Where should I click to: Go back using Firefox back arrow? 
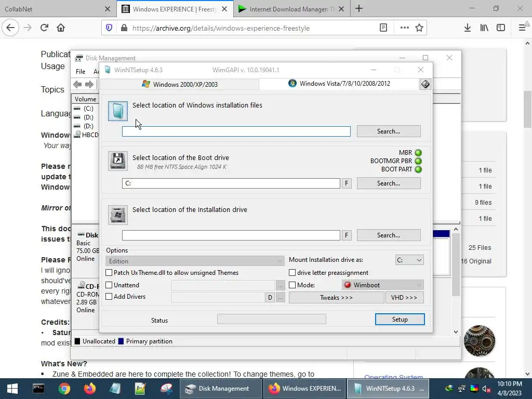click(x=10, y=28)
